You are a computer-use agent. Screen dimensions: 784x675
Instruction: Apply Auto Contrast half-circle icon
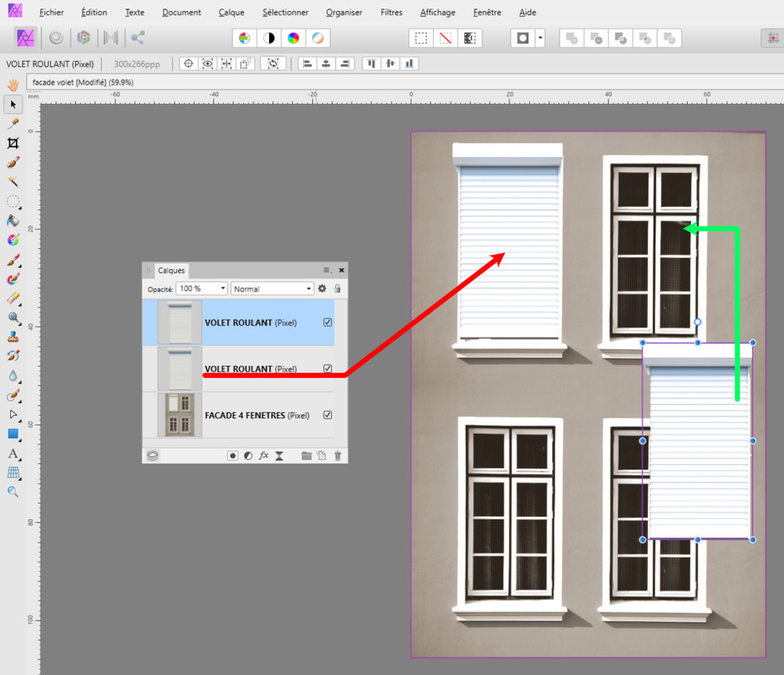[x=269, y=38]
